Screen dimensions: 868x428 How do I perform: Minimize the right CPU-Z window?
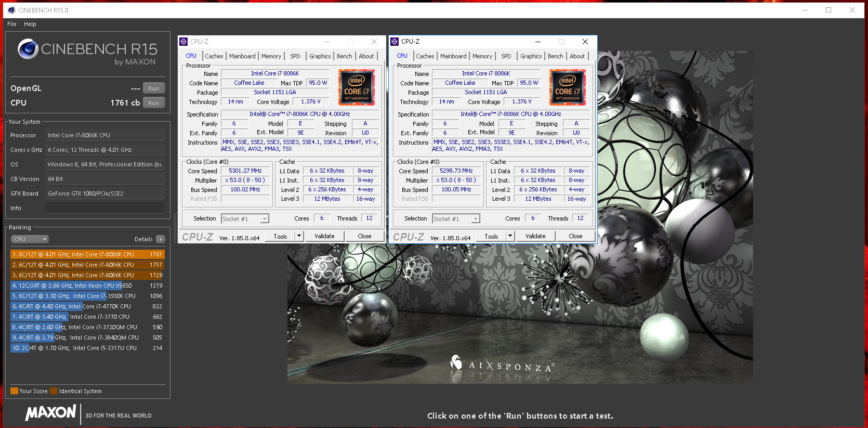click(538, 42)
